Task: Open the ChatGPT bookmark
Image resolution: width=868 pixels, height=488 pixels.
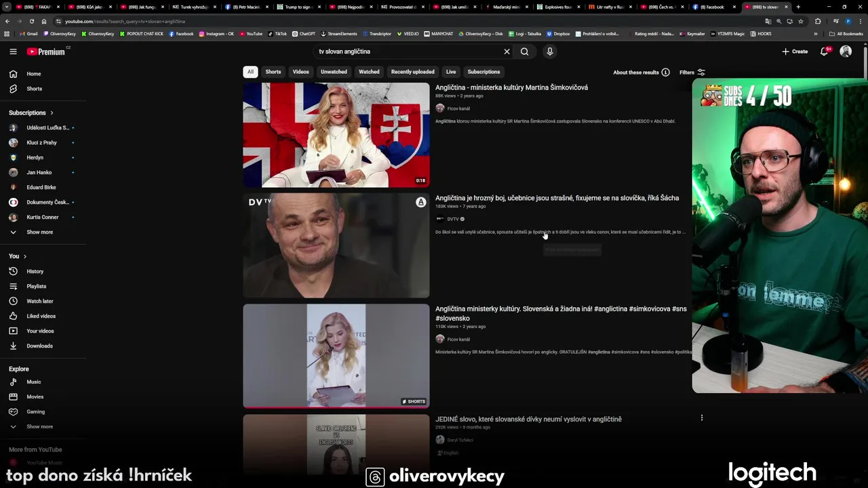Action: [x=304, y=33]
